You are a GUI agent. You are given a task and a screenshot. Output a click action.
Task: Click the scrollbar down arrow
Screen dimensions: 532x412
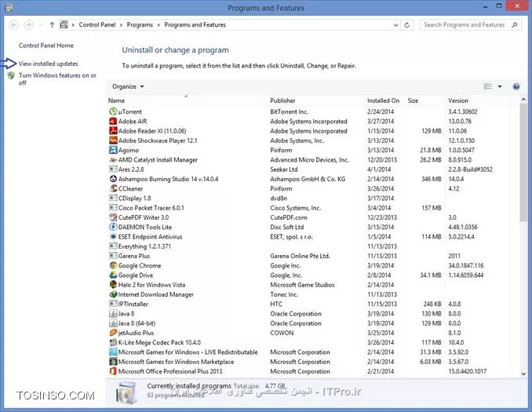pyautogui.click(x=523, y=374)
